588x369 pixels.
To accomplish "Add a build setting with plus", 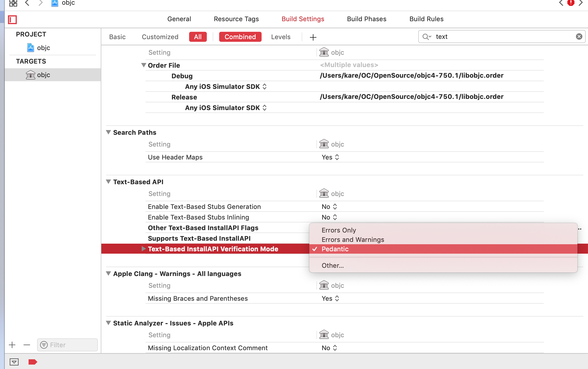I will click(313, 37).
